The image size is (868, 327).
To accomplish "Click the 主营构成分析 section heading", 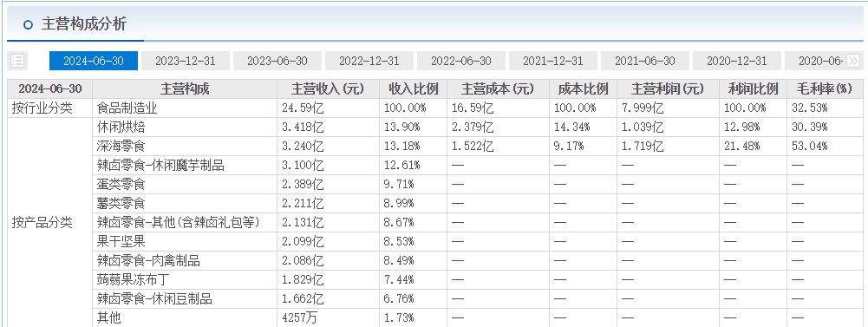I will coord(84,24).
